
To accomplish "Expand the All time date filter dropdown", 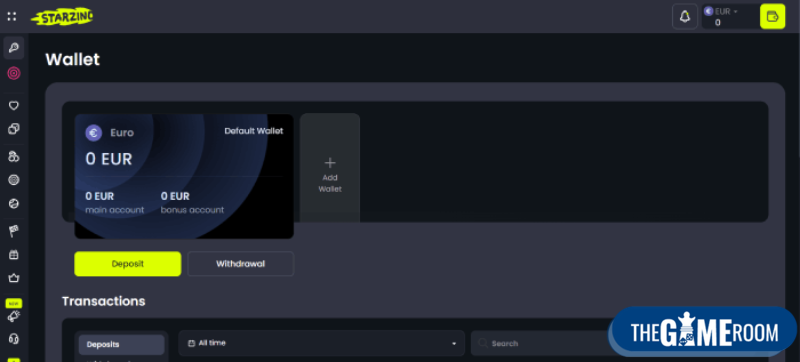I will pyautogui.click(x=321, y=343).
